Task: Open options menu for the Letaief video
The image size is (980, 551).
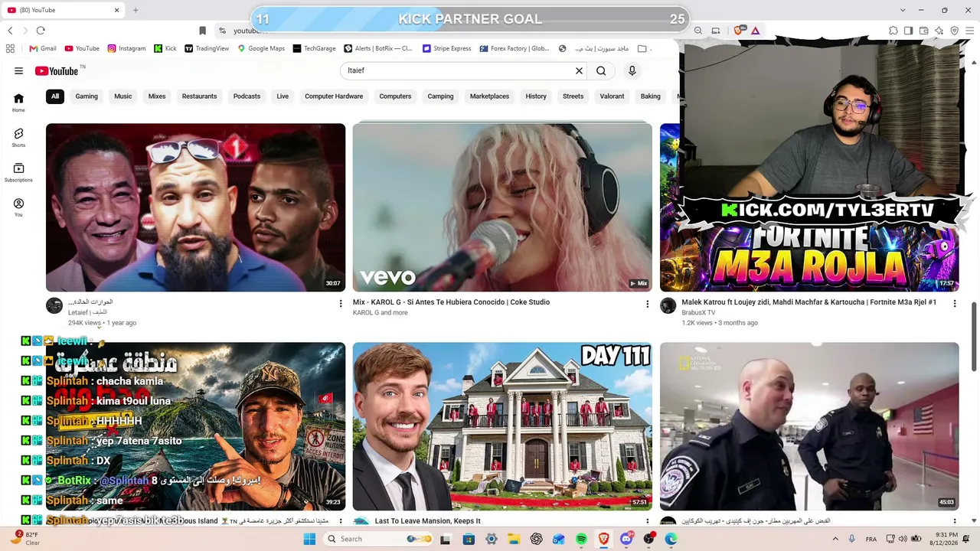Action: point(341,304)
